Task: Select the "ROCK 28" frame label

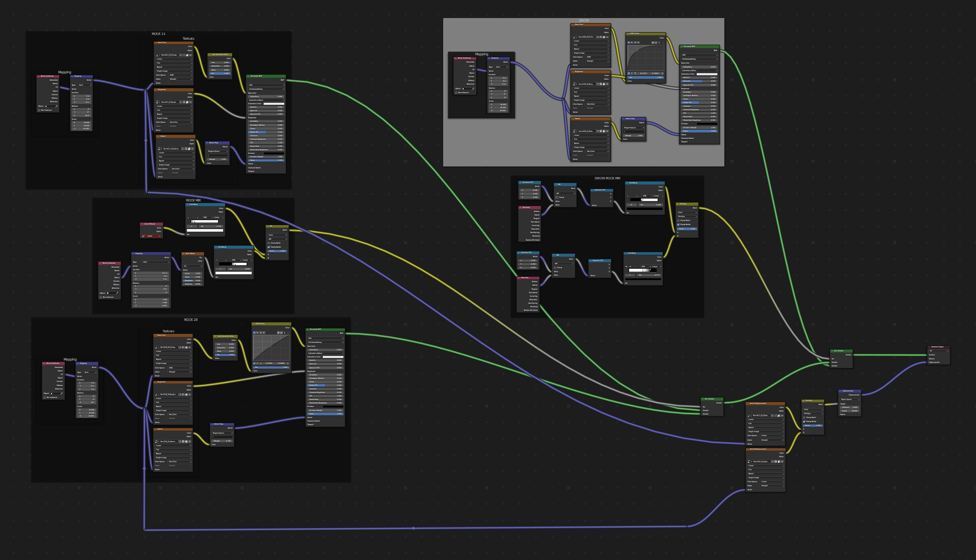Action: [x=191, y=319]
